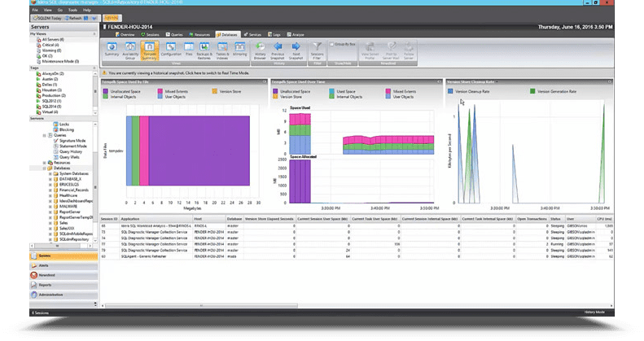Open the Backups & Restores view
Screen dimensions: 644x341
[204, 50]
